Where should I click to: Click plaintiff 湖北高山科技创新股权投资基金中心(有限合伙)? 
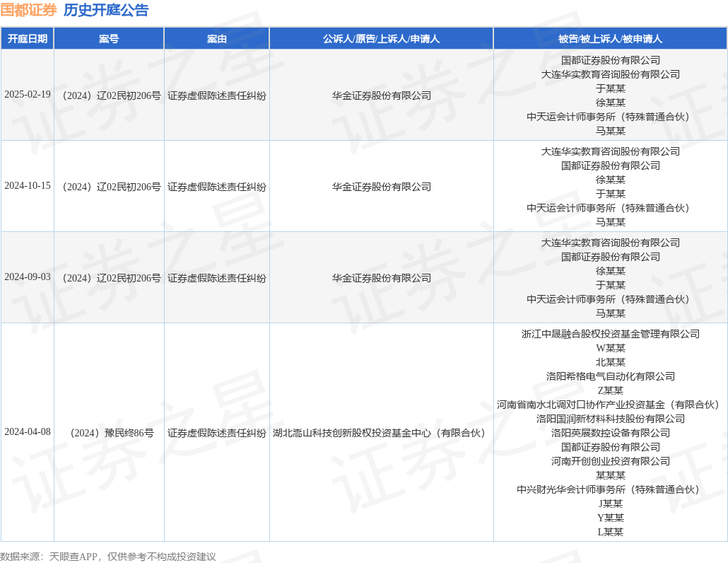[x=381, y=433]
